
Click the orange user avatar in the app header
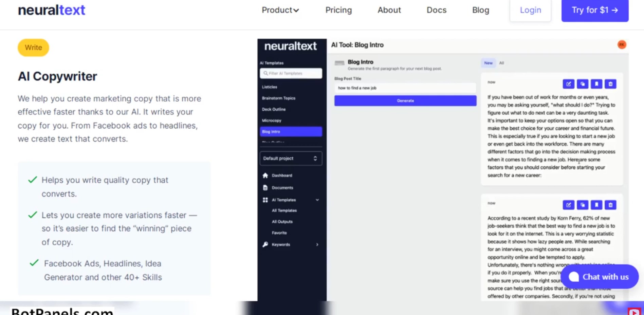click(x=622, y=45)
